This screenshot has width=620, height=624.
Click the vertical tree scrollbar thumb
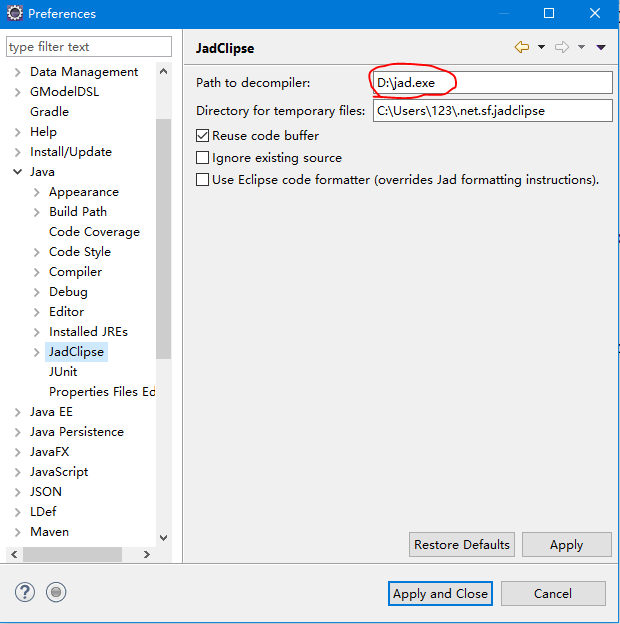click(163, 239)
